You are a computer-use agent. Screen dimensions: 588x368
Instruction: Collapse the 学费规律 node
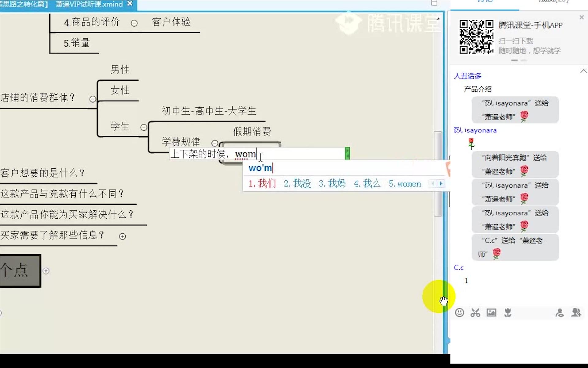215,143
